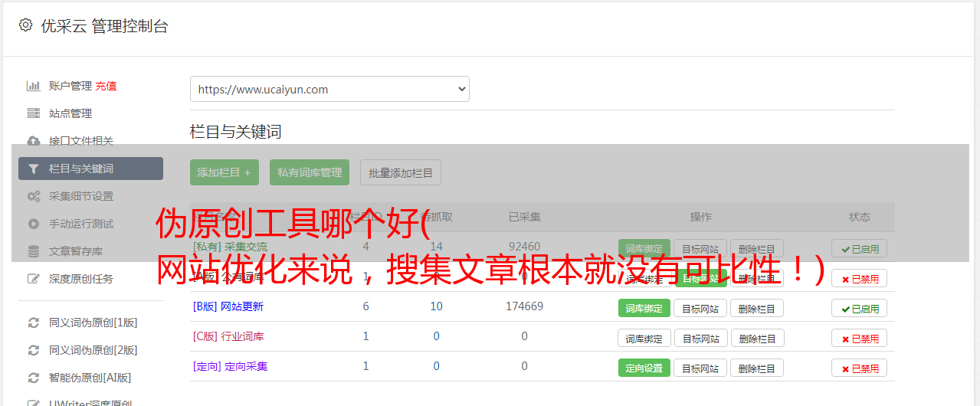Viewport: 980px width, 406px height.
Task: Click the 优采云 管理控制台 title
Action: (104, 26)
